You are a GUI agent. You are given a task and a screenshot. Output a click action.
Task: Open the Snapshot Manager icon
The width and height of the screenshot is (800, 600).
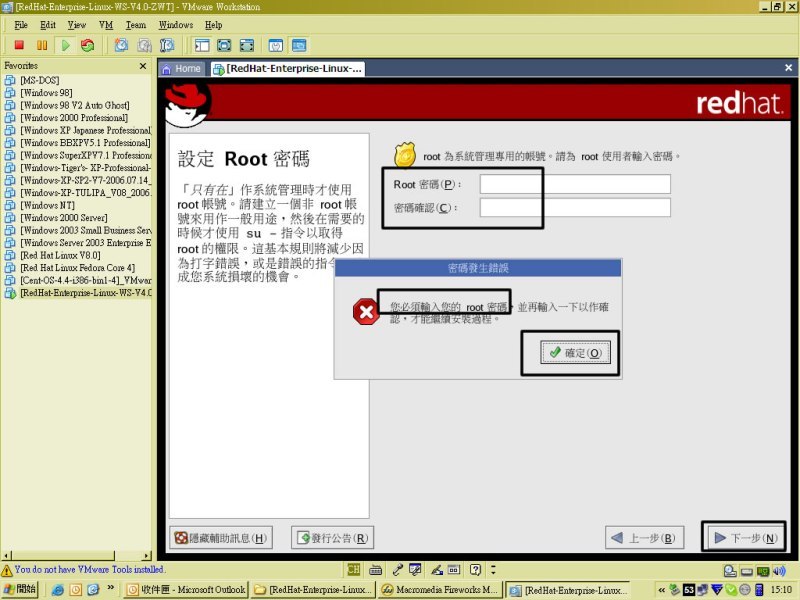(167, 45)
